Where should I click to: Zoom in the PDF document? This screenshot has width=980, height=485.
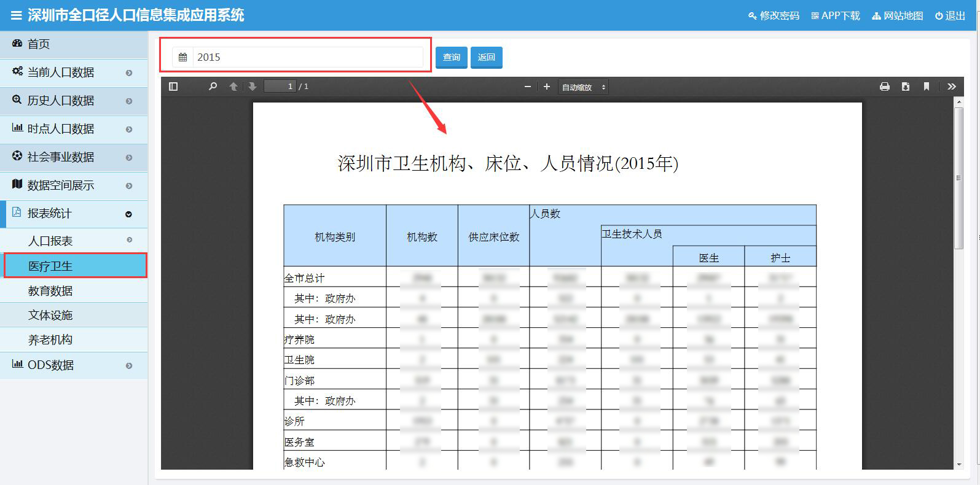547,87
